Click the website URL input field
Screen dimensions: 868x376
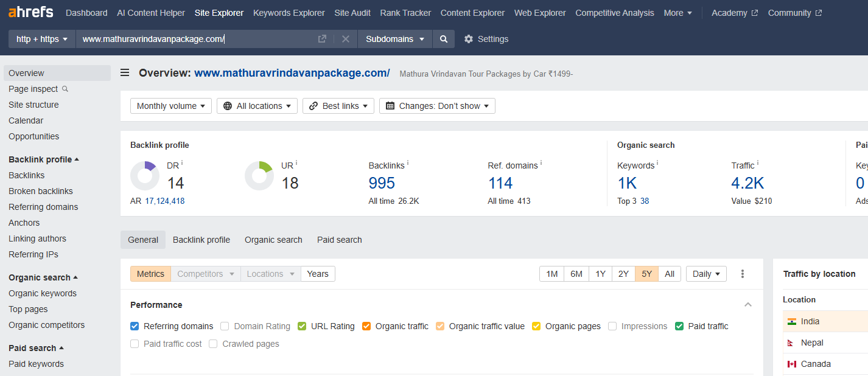195,39
